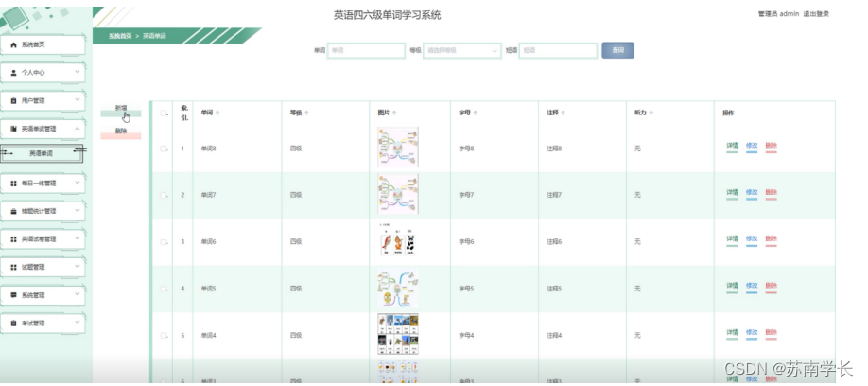Sort table by the 注释 column arrows
Screen dimensions: 868x386
563,113
